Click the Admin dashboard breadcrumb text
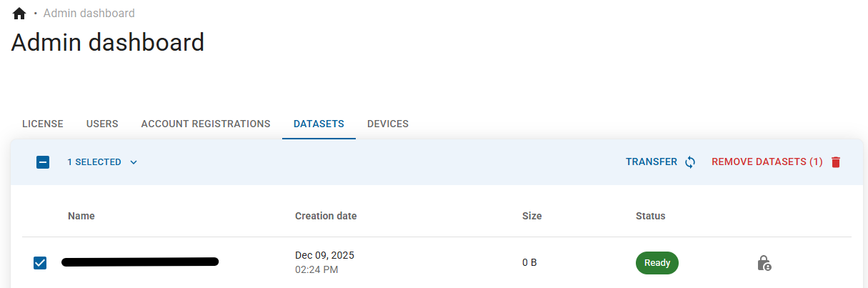Screen dimensions: 868x288 (x=89, y=14)
